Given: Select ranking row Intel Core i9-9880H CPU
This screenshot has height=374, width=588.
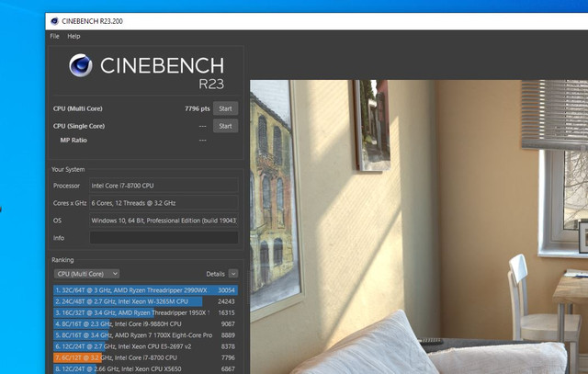Looking at the screenshot, I should (145, 324).
